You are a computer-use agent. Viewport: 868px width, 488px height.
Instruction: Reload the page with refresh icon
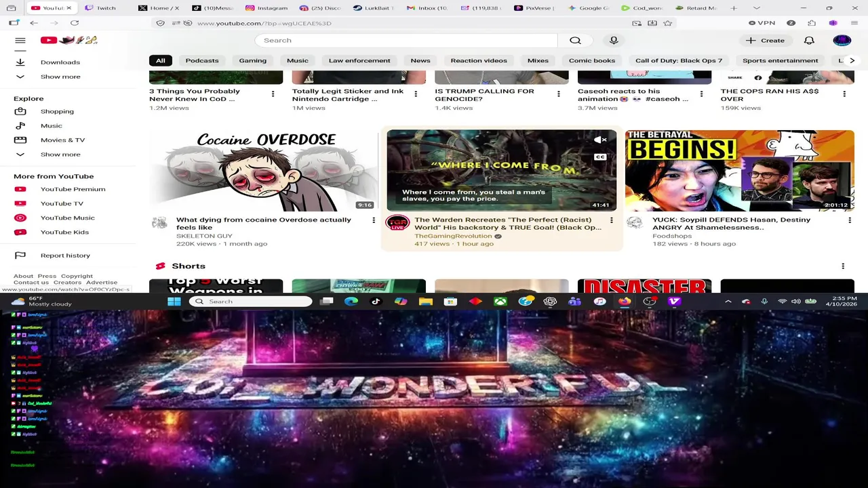pos(75,23)
